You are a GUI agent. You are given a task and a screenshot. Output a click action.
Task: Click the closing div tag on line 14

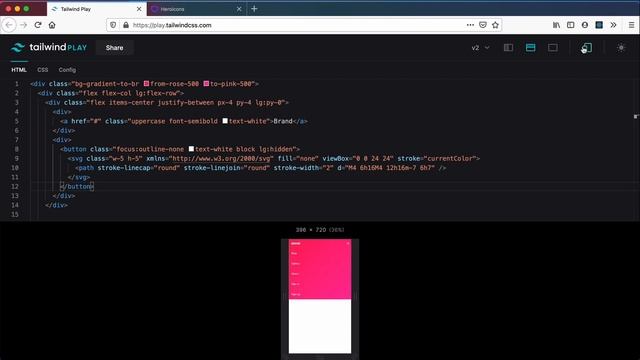coord(56,205)
